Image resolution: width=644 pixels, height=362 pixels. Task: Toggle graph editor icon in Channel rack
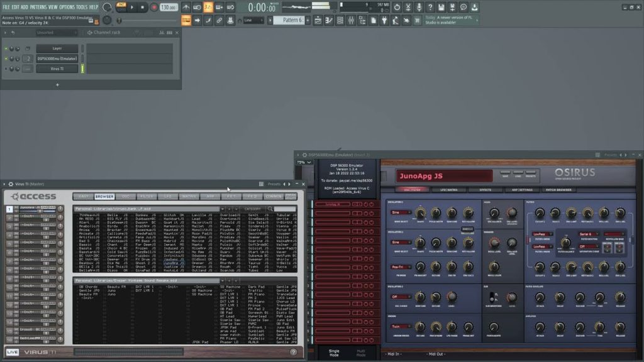pos(162,33)
